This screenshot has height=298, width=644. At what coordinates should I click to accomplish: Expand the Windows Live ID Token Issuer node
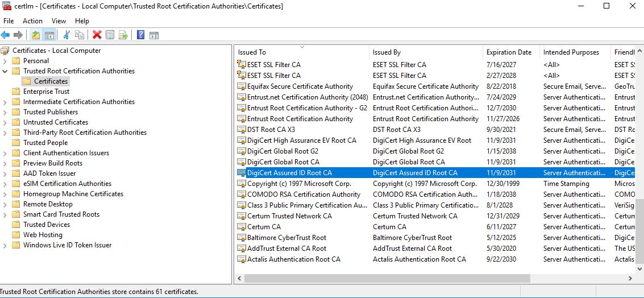[5, 245]
